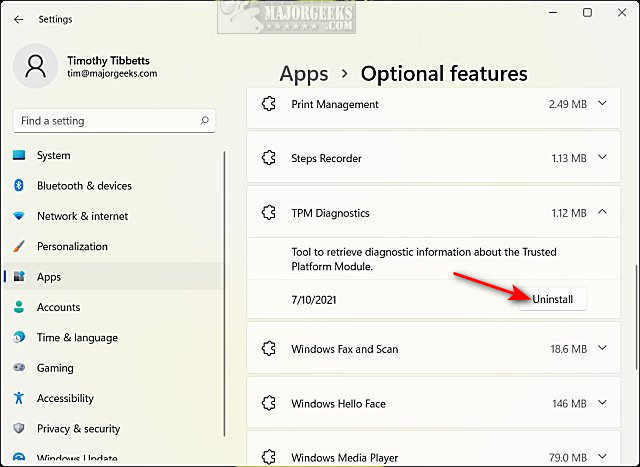Click the Bluetooth icon in sidebar
This screenshot has width=640, height=467.
pos(19,185)
